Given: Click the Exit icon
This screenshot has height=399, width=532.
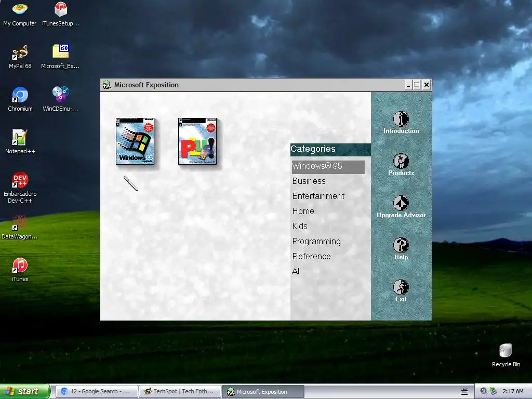Looking at the screenshot, I should (x=401, y=287).
